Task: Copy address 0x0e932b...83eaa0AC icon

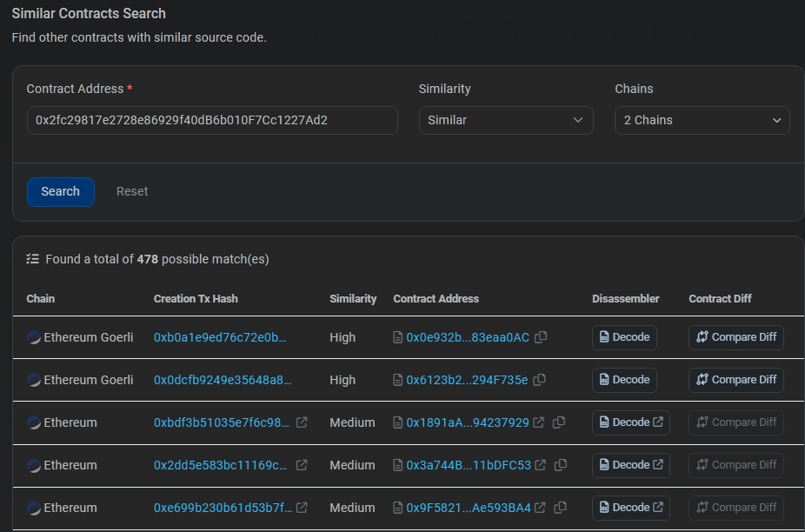Action: [541, 337]
